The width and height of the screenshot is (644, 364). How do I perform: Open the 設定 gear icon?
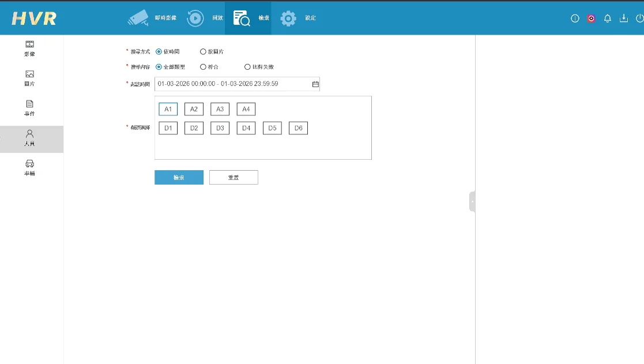click(288, 18)
